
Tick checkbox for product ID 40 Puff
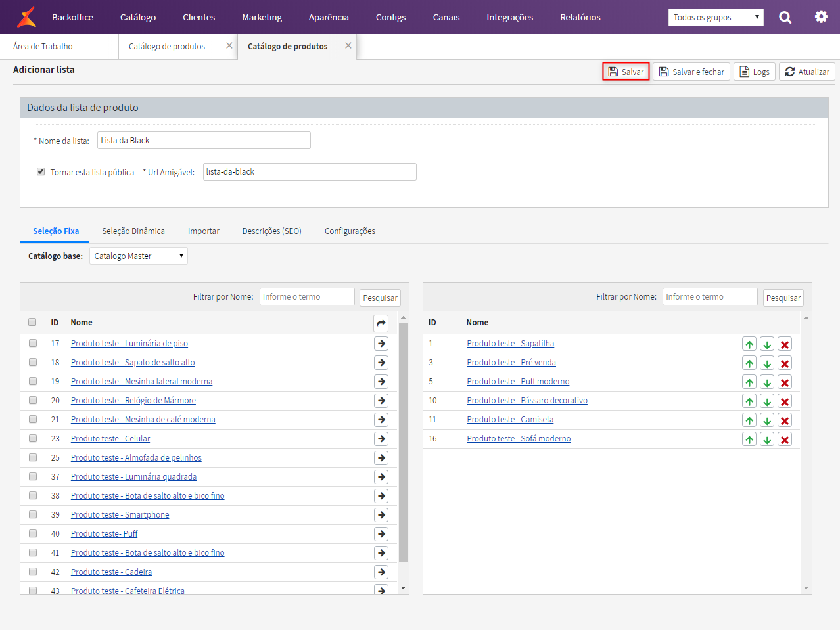[33, 533]
